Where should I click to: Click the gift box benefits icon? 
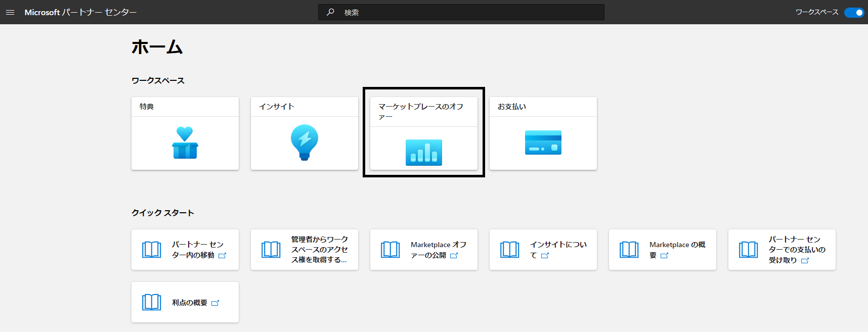coord(185,143)
